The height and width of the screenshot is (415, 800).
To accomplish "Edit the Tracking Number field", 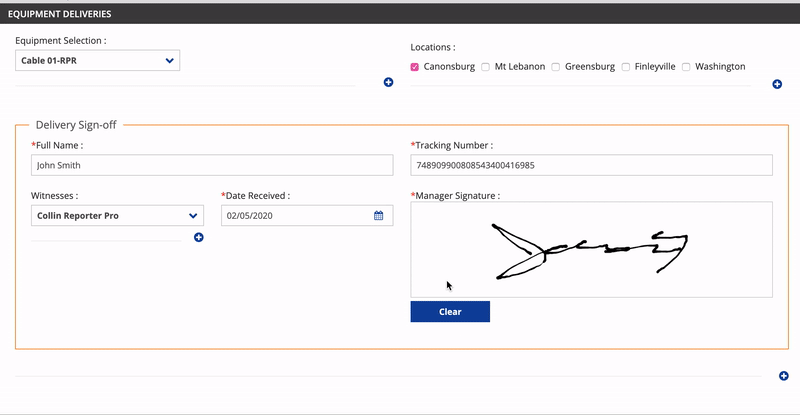I will pyautogui.click(x=591, y=165).
